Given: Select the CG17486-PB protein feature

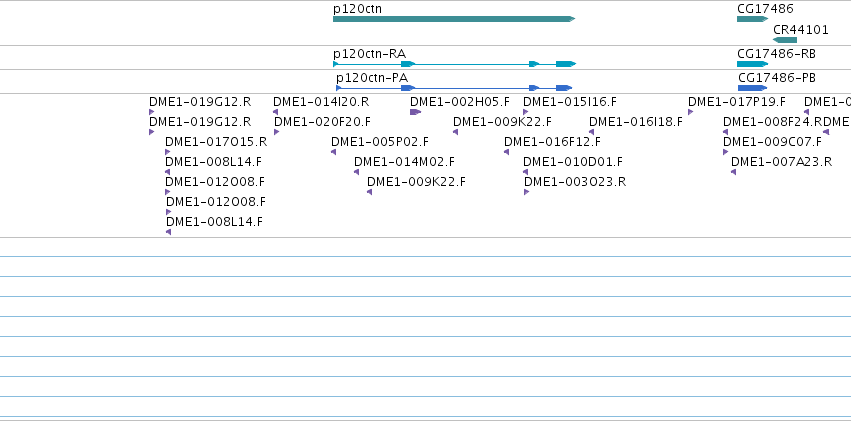Looking at the screenshot, I should point(753,88).
